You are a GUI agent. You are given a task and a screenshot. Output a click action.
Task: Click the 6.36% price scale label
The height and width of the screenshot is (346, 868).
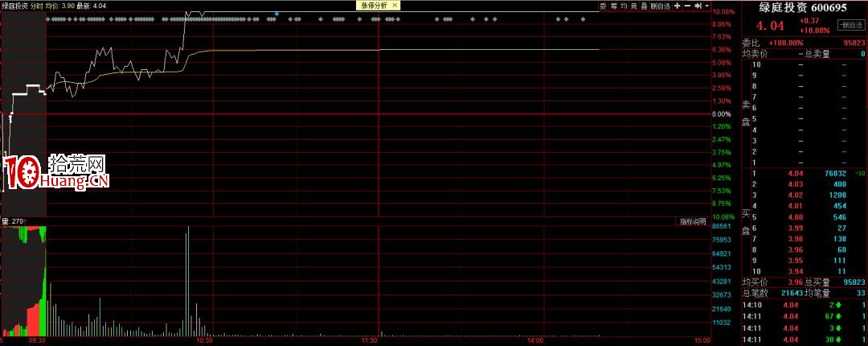pyautogui.click(x=721, y=50)
